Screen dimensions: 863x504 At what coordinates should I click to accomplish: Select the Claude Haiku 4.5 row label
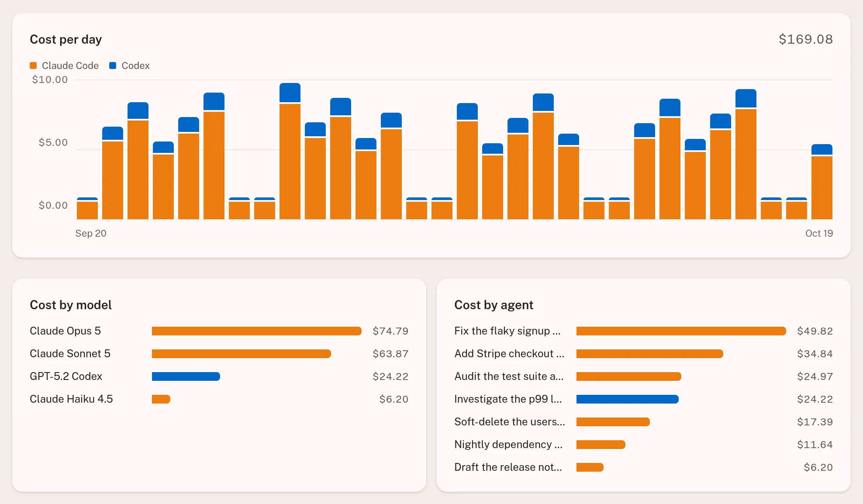[x=71, y=399]
